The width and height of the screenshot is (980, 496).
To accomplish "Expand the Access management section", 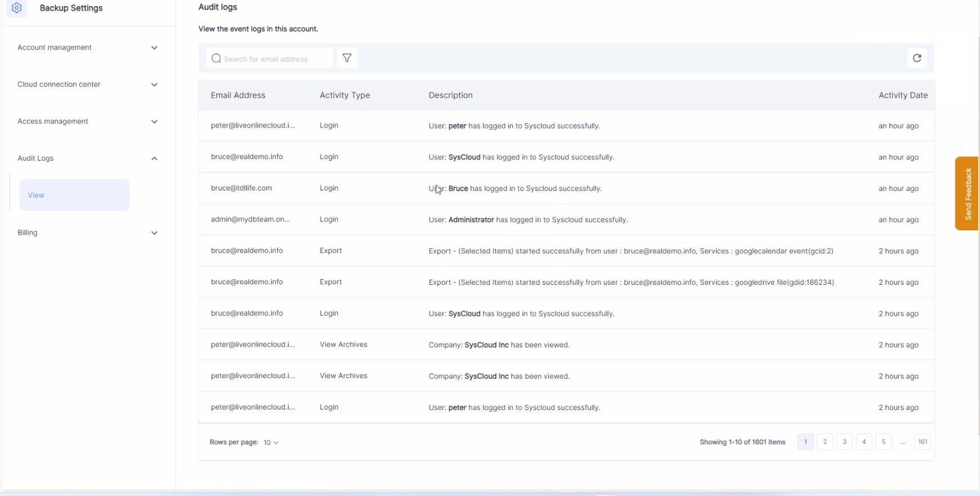I will pyautogui.click(x=154, y=121).
